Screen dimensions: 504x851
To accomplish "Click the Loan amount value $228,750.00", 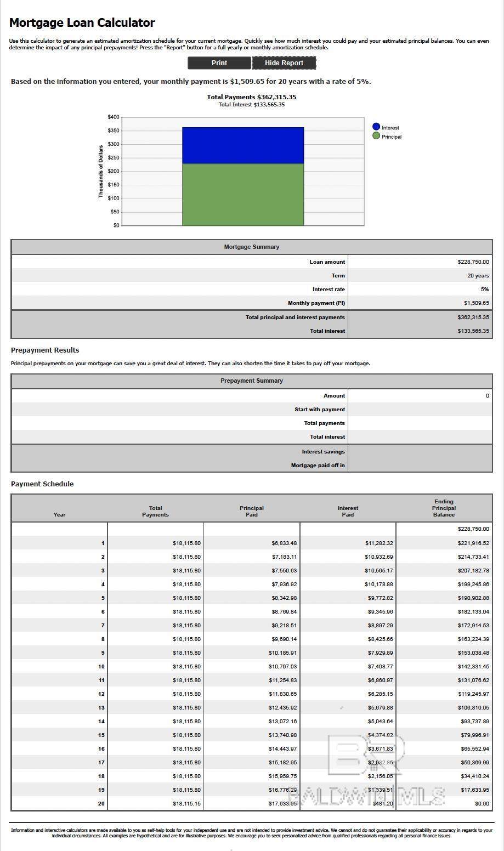I will click(x=473, y=262).
